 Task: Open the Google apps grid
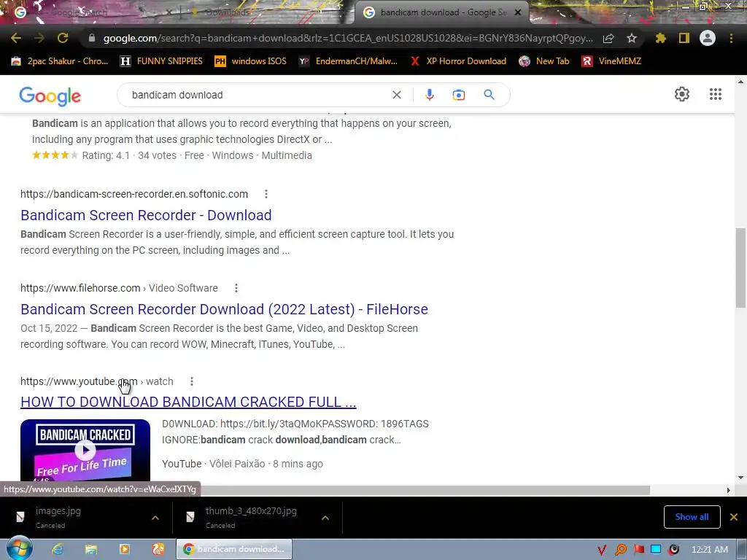tap(715, 94)
